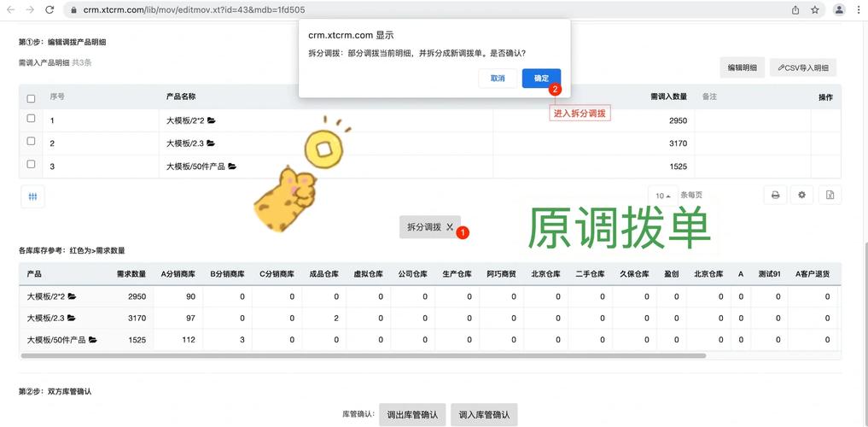Click the print icon button
Screen dimensions: 868x427
pyautogui.click(x=776, y=195)
